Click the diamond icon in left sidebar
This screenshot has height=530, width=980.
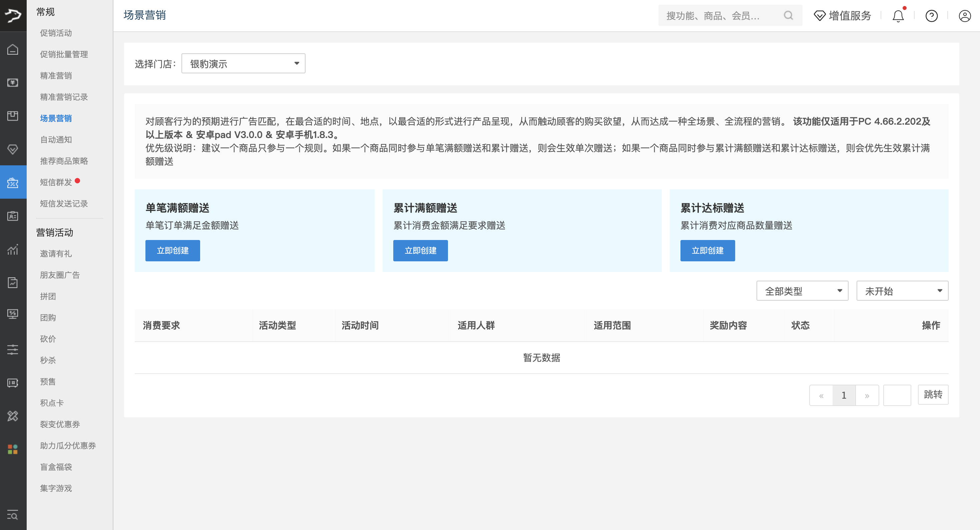(x=13, y=149)
